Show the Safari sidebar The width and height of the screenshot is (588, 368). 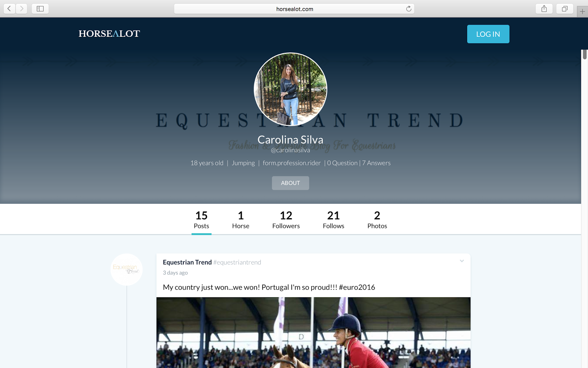(x=40, y=8)
